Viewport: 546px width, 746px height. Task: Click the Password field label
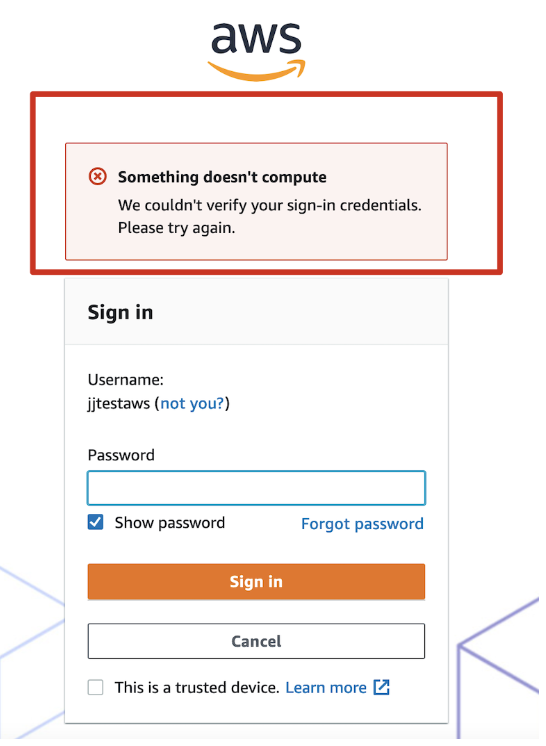[x=121, y=455]
